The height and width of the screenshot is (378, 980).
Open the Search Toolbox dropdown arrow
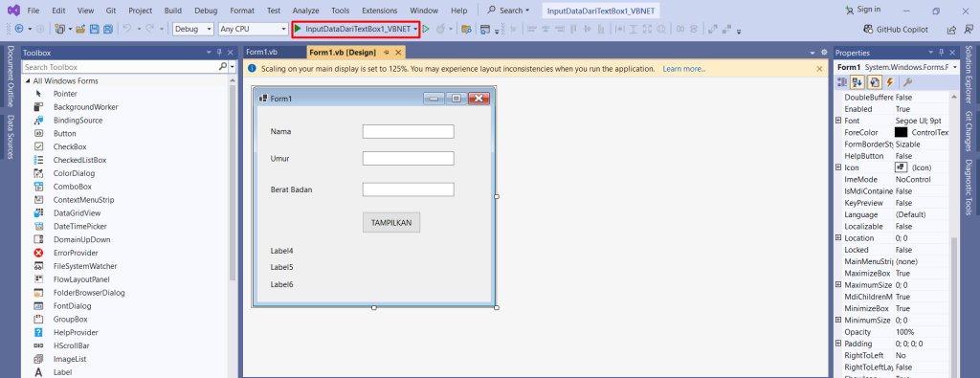click(x=233, y=67)
